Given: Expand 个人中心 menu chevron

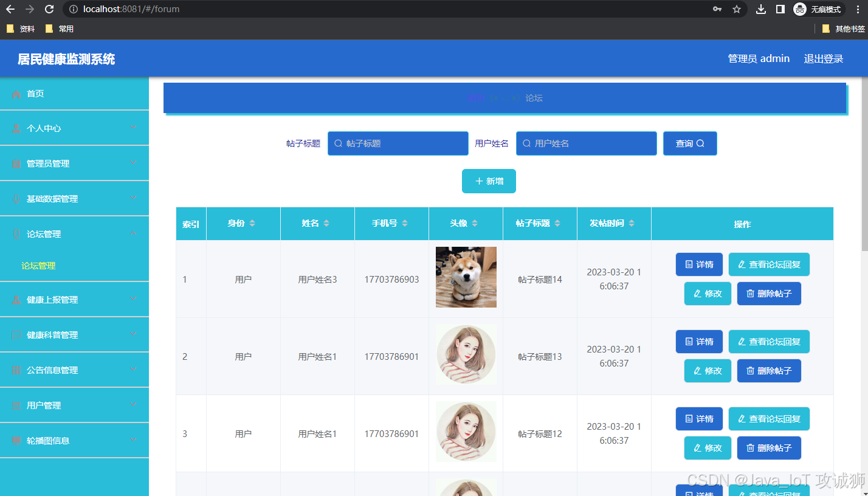Looking at the screenshot, I should (x=134, y=128).
